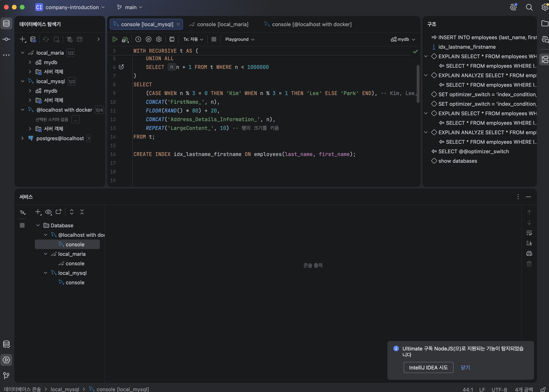Toggle scroll to end in console output
This screenshot has height=392, width=549.
point(529,243)
